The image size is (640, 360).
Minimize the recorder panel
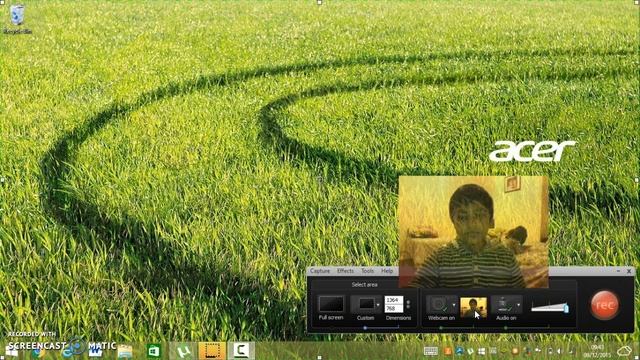tap(618, 271)
